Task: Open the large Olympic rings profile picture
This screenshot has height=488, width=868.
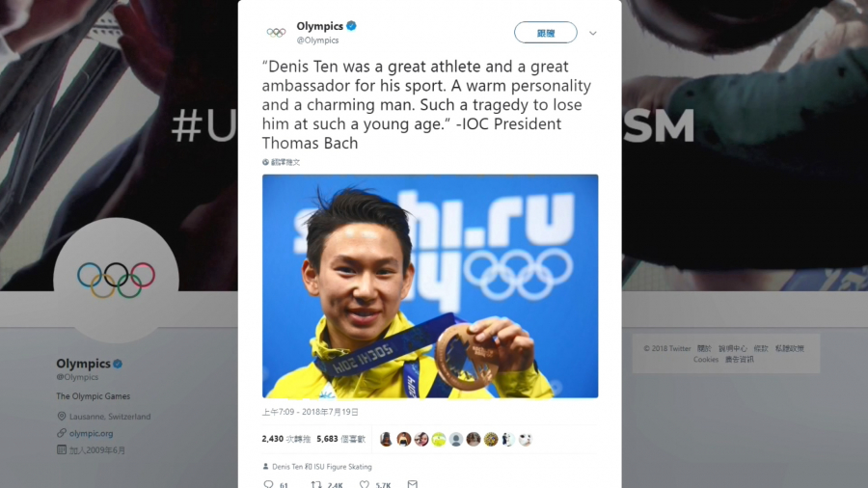Action: click(x=117, y=280)
